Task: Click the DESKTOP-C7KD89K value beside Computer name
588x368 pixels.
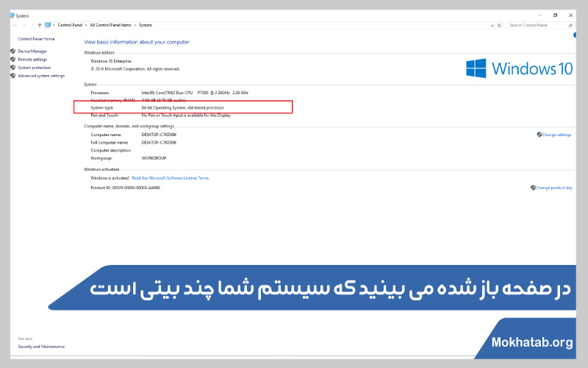Action: (x=159, y=135)
